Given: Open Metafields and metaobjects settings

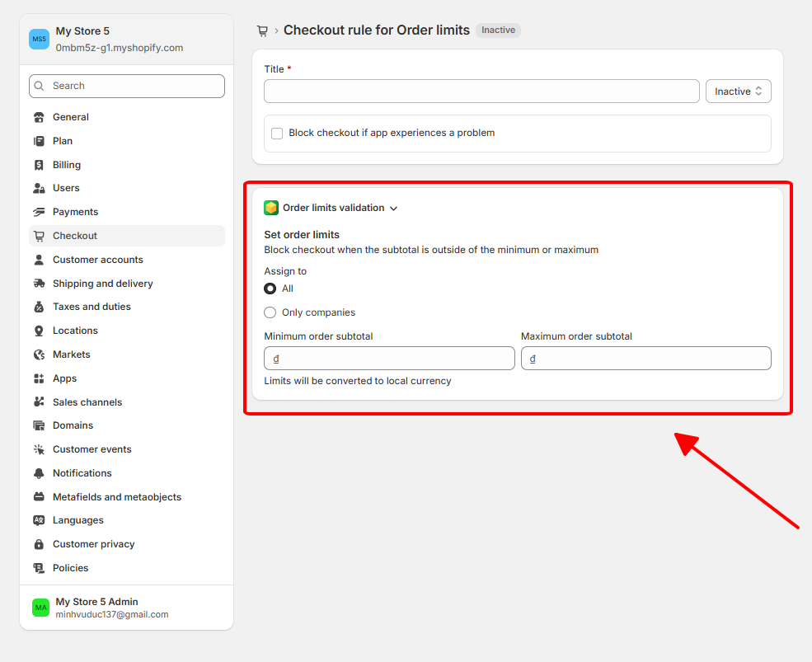Looking at the screenshot, I should (127, 497).
